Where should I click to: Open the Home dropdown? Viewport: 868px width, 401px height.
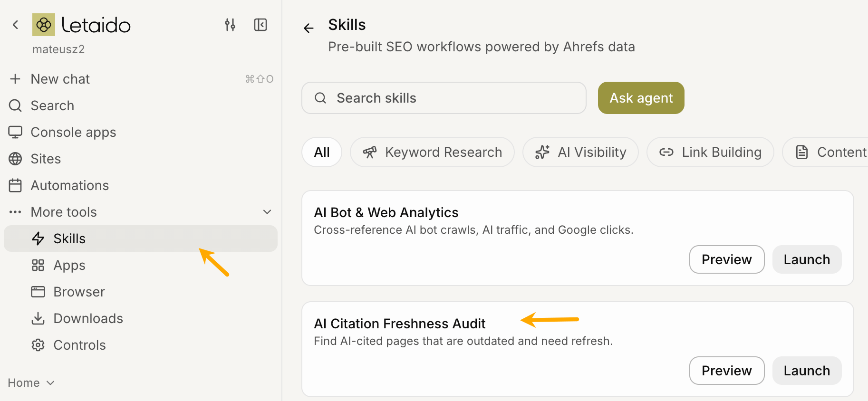point(31,383)
